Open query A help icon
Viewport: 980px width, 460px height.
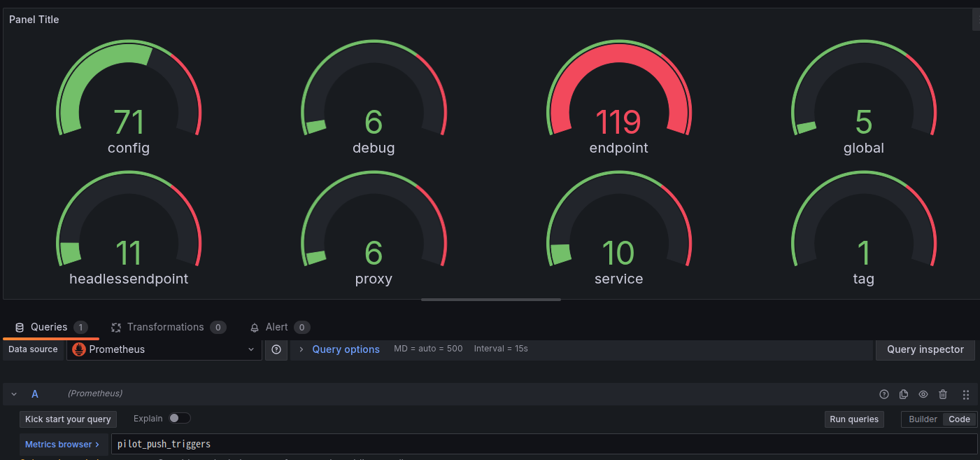tap(883, 394)
